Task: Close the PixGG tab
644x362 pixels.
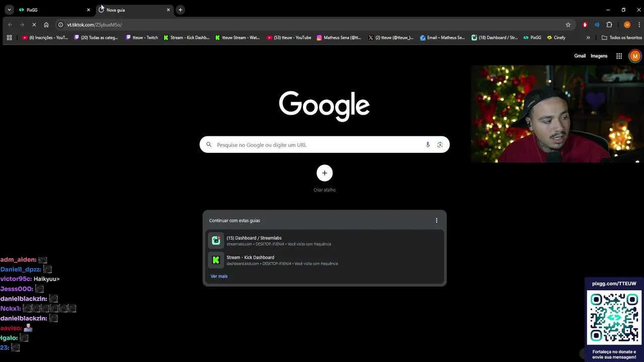Action: pyautogui.click(x=89, y=10)
